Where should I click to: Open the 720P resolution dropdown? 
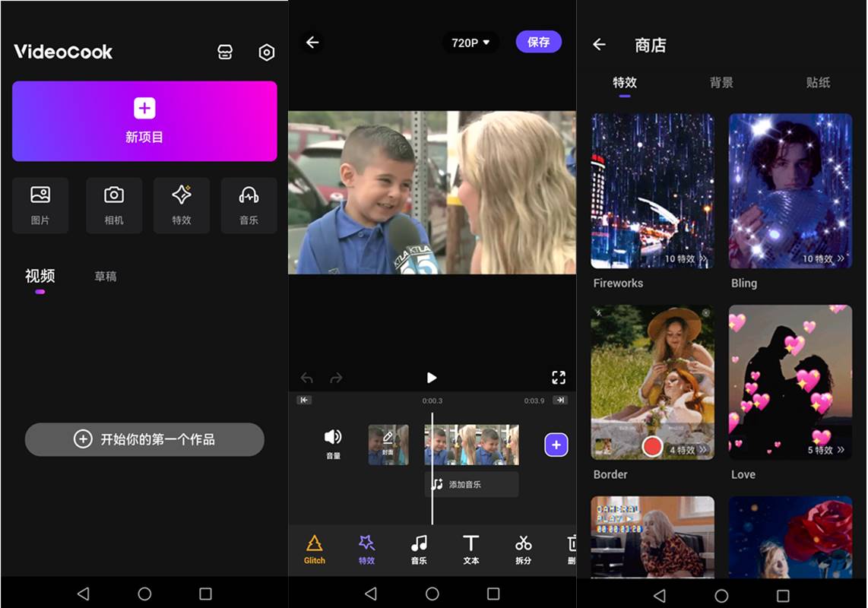[470, 43]
